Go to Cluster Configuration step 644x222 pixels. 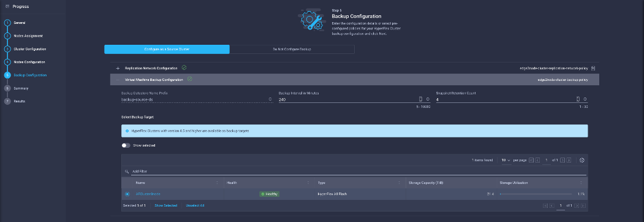pyautogui.click(x=29, y=49)
